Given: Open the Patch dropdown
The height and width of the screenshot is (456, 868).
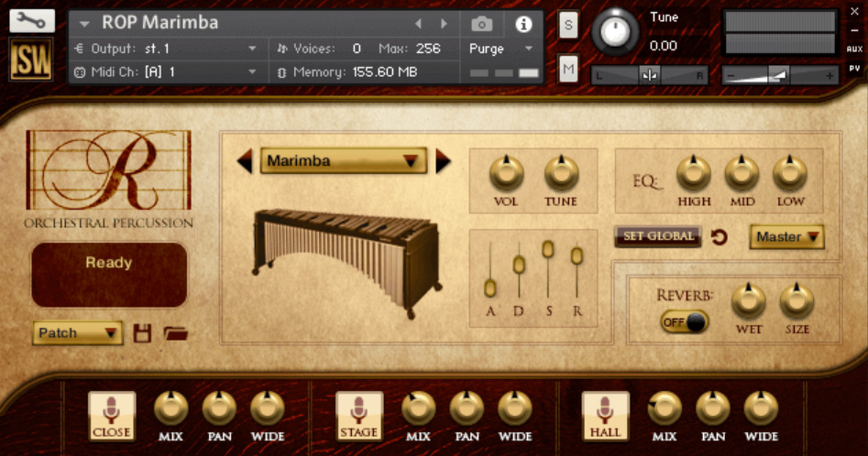Looking at the screenshot, I should click(x=78, y=333).
